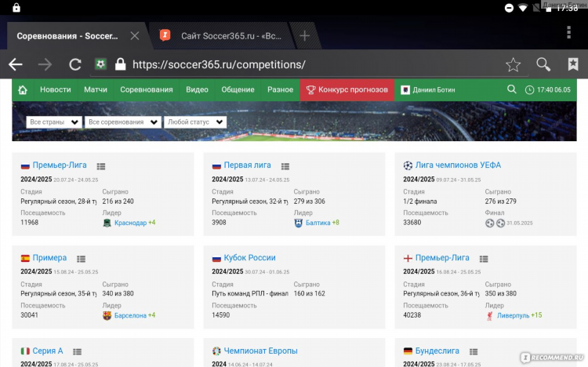Open Кубок России competition
The image size is (588, 367).
[249, 258]
